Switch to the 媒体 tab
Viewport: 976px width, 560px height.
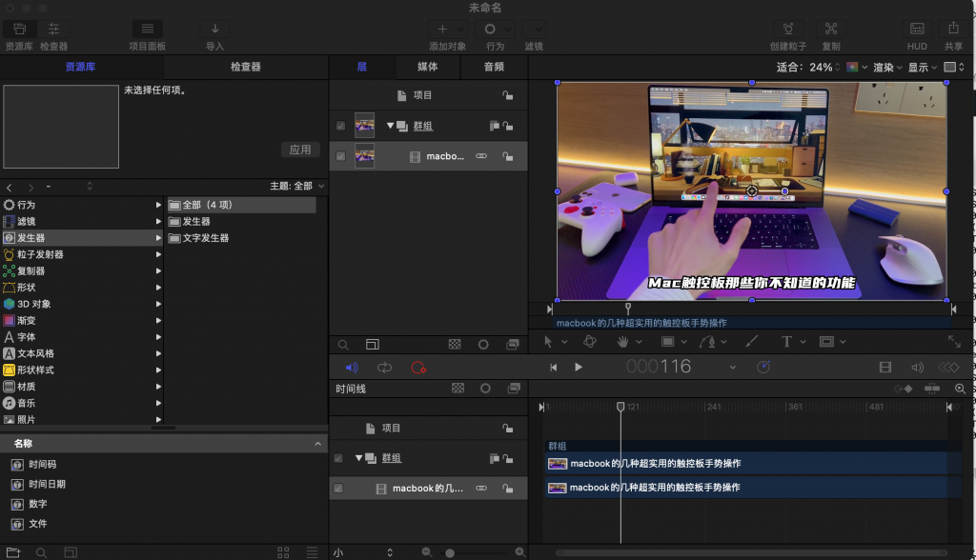[x=430, y=67]
